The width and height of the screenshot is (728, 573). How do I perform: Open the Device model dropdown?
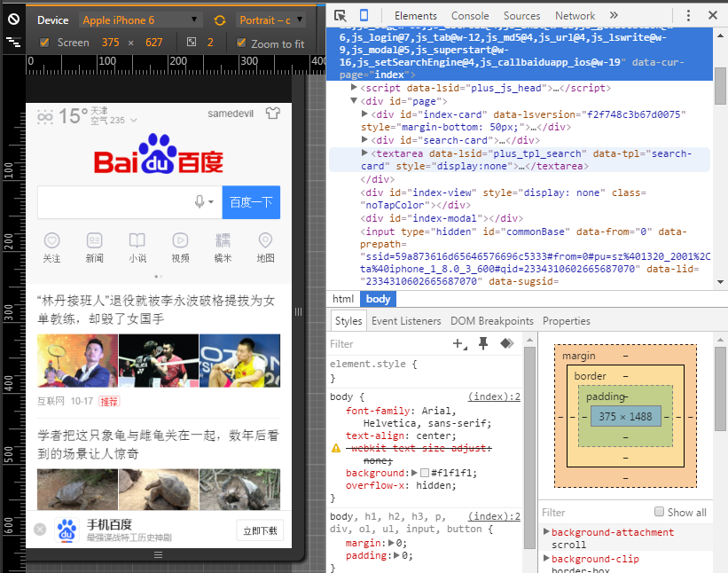pos(139,20)
